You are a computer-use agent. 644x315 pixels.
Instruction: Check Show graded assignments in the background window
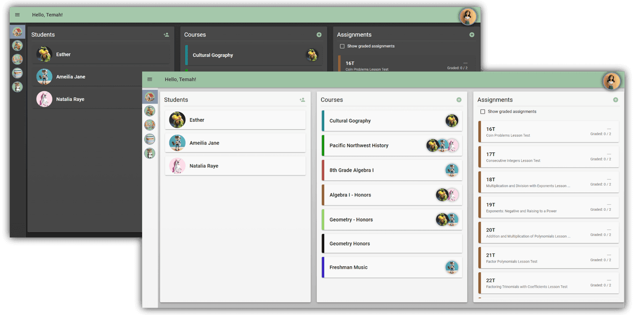[x=342, y=46]
